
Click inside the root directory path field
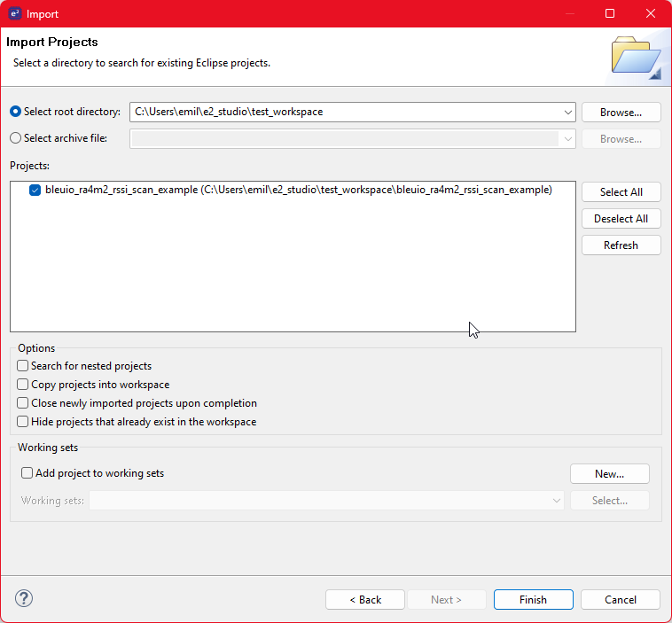346,113
